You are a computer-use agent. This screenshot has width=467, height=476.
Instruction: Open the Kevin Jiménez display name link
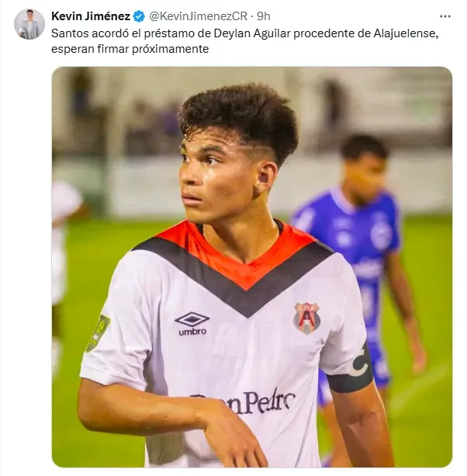(91, 16)
